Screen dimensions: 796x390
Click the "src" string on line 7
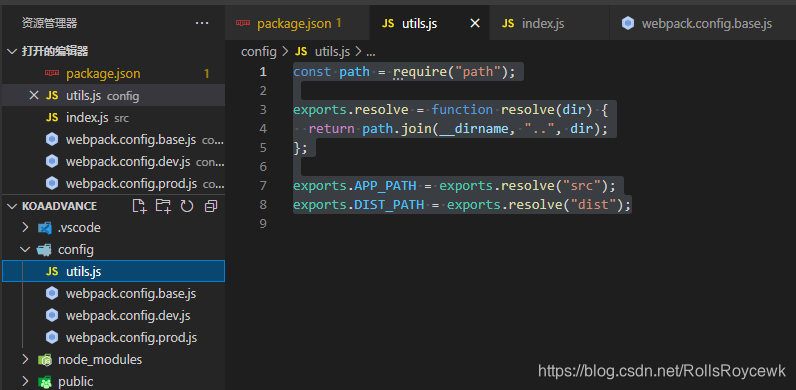(x=583, y=186)
